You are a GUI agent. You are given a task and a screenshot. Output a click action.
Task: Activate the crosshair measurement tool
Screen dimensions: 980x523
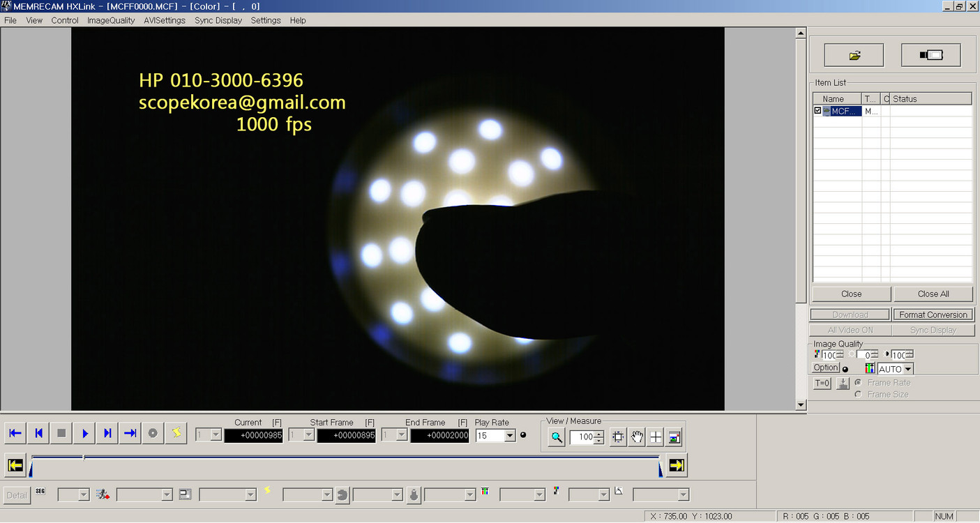tap(656, 437)
